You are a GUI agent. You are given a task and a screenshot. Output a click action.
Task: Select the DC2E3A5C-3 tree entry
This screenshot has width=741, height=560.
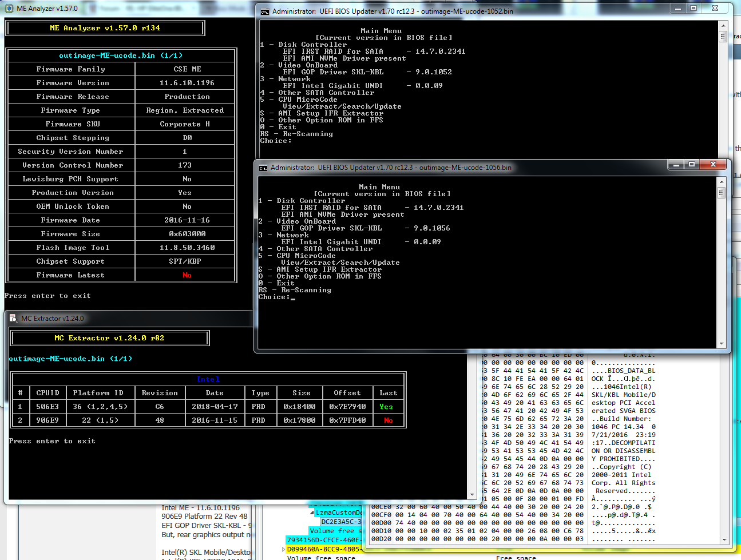pos(341,522)
